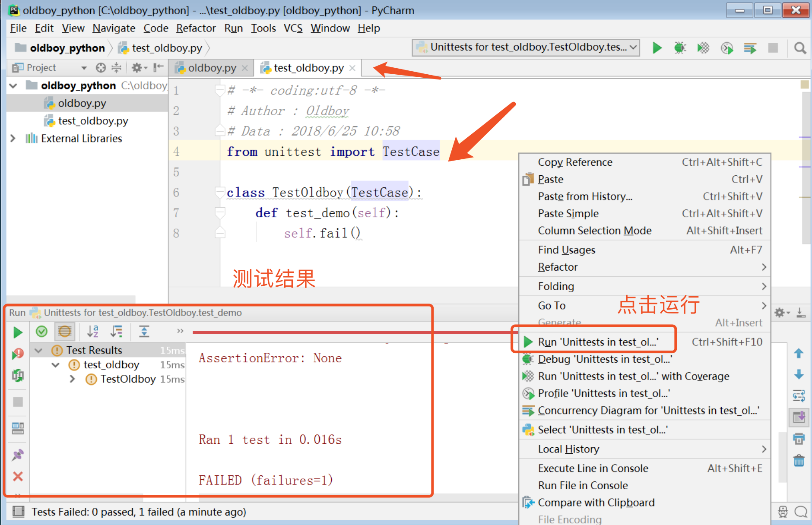Rerun tests with green arrow in Run panel

(18, 332)
